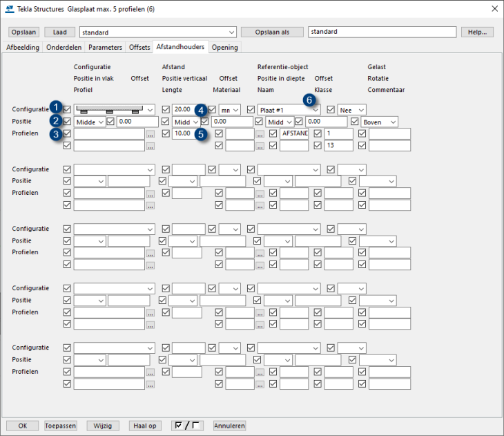Toggle checkbox left of the Nee dropdown
Screen dimensions: 504x436
click(x=331, y=110)
